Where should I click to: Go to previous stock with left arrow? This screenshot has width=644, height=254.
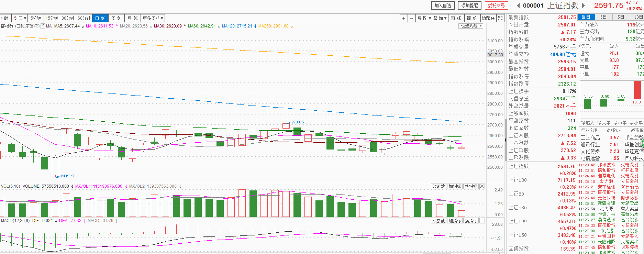coord(518,5)
